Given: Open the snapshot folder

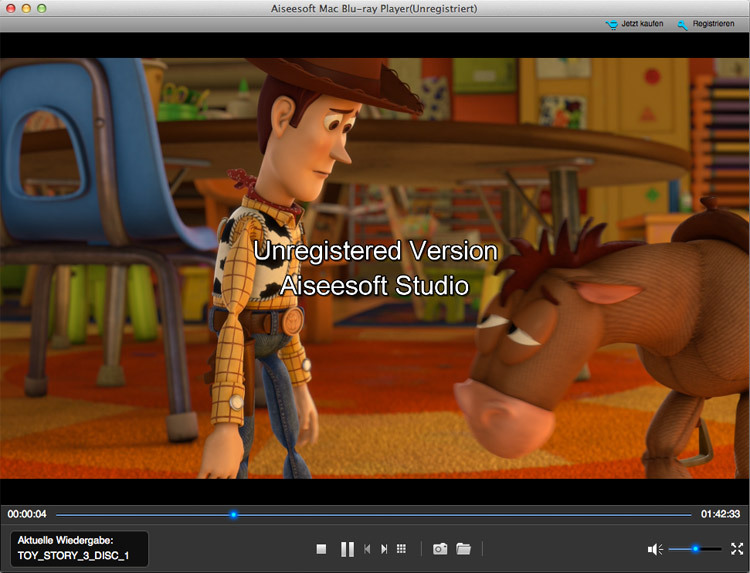Looking at the screenshot, I should [x=463, y=549].
